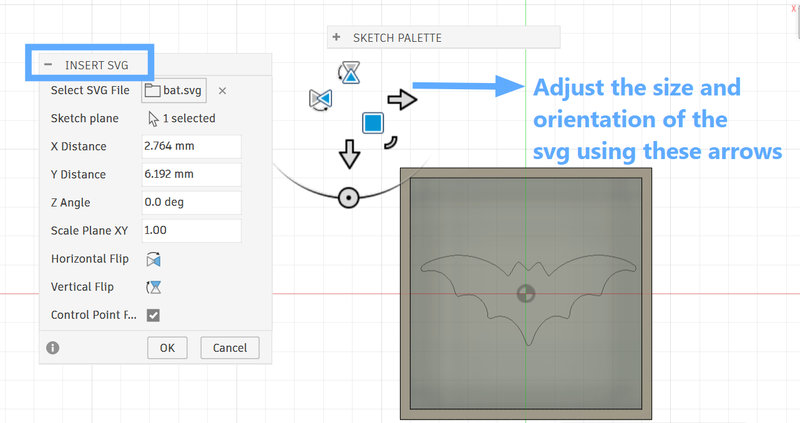This screenshot has height=423, width=800.
Task: Click the canvas horizontal flip manipulator
Action: tap(321, 99)
